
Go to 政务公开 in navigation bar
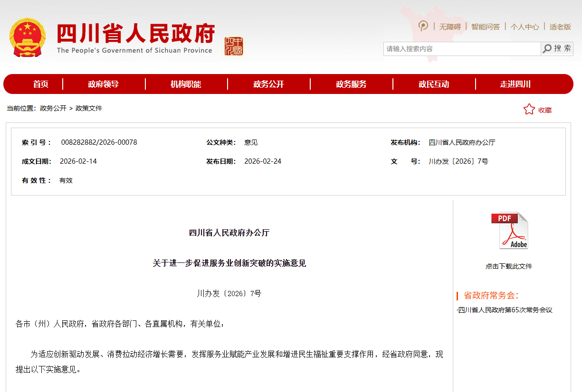tap(268, 84)
